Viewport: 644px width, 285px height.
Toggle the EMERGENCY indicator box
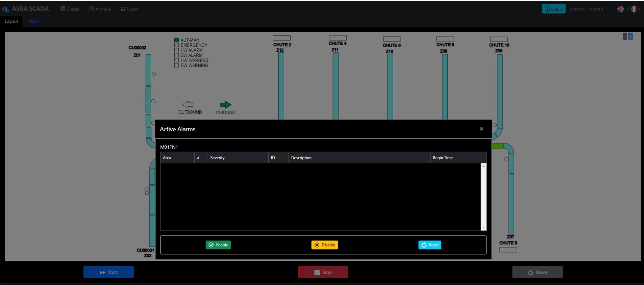[x=176, y=45]
